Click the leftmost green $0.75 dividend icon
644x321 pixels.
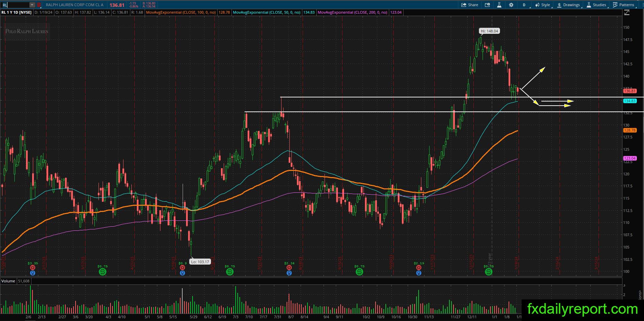[102, 272]
